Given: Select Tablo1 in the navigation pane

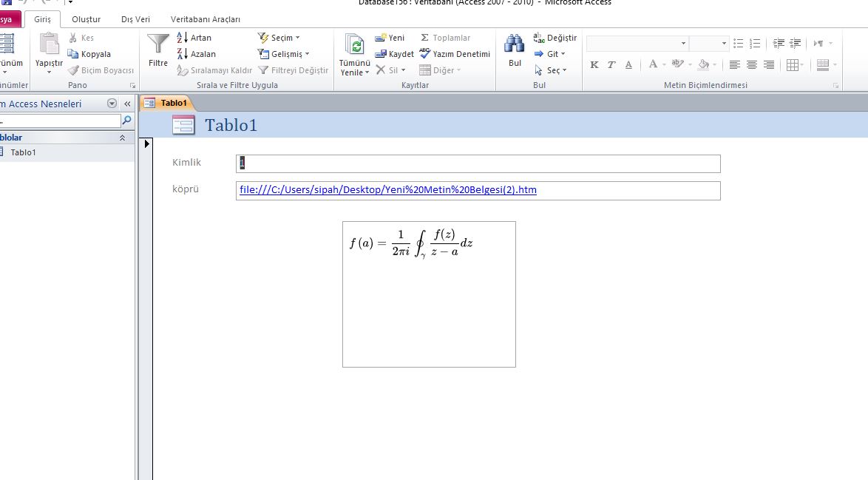Looking at the screenshot, I should (23, 152).
